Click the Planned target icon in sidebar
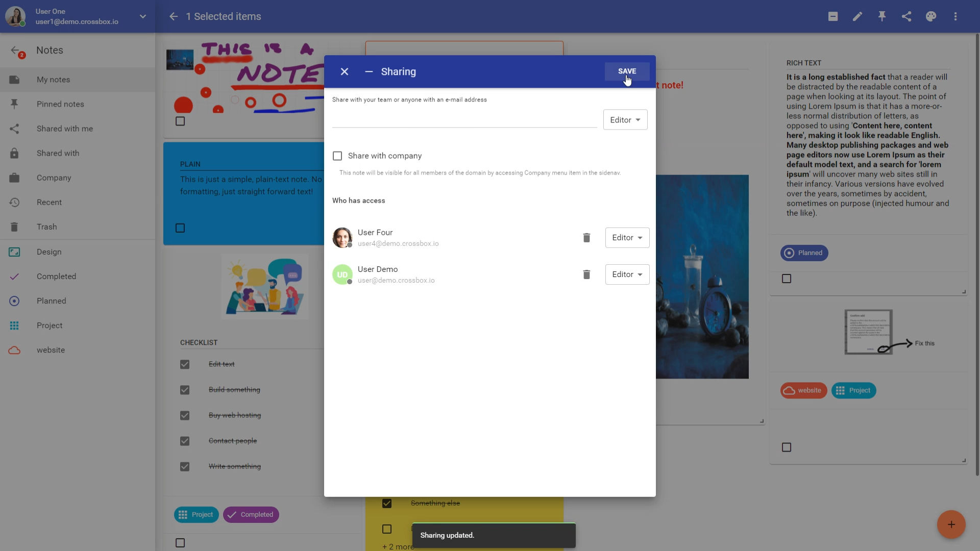This screenshot has height=551, width=980. (14, 301)
